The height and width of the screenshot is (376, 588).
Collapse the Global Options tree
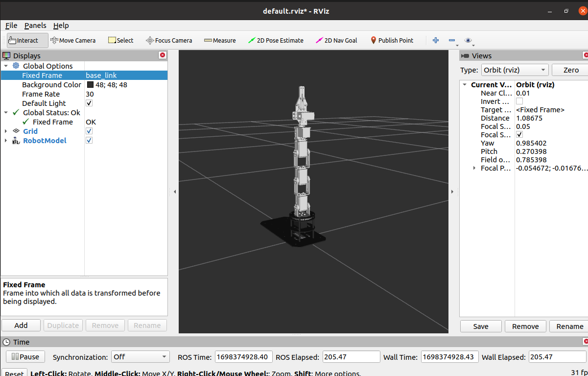pos(6,66)
